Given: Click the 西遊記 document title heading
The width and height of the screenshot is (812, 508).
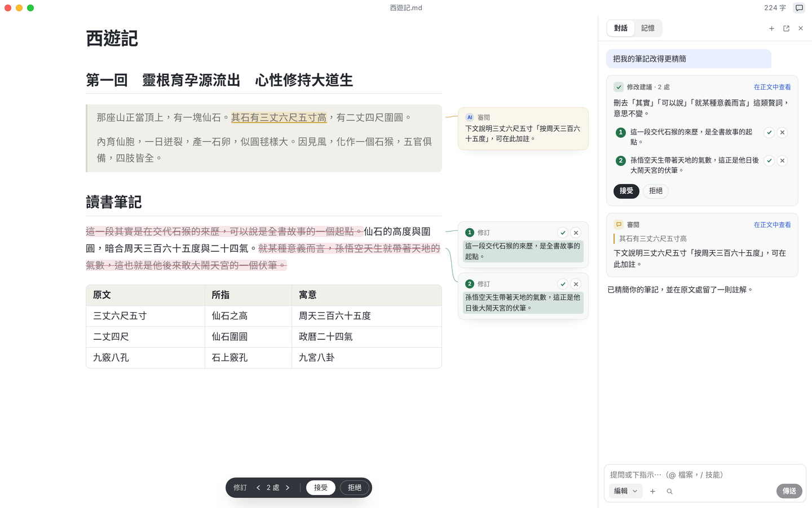Looking at the screenshot, I should point(112,38).
